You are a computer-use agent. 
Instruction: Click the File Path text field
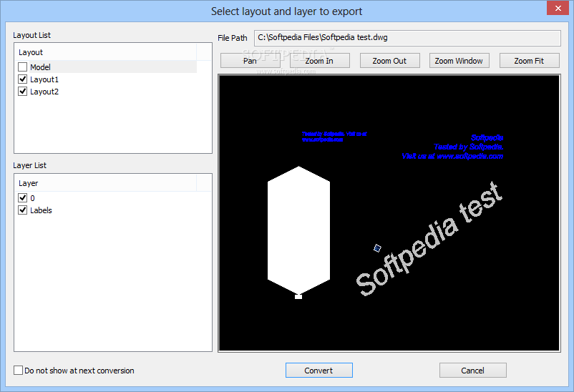point(407,38)
